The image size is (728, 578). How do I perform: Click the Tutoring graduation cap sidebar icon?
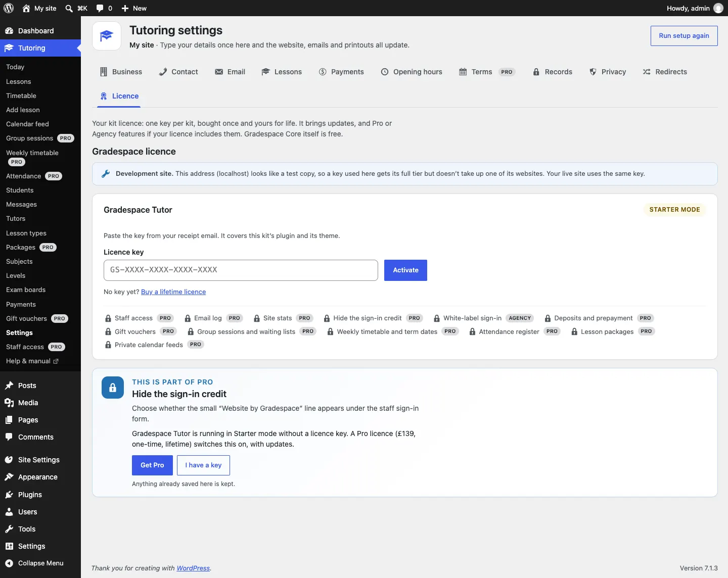(x=9, y=48)
